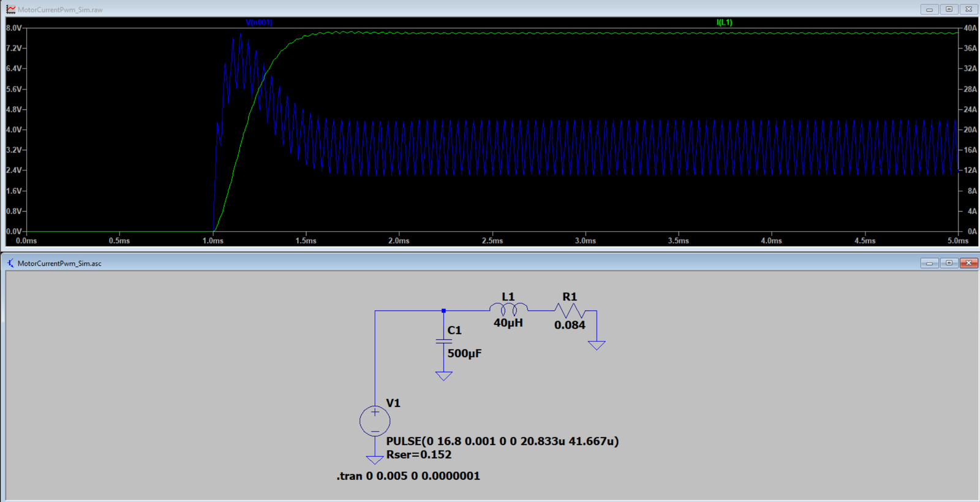Screen dimensions: 980x502
Task: Click the PULSE(0 16.8 0.001 ...) source value
Action: [502, 441]
